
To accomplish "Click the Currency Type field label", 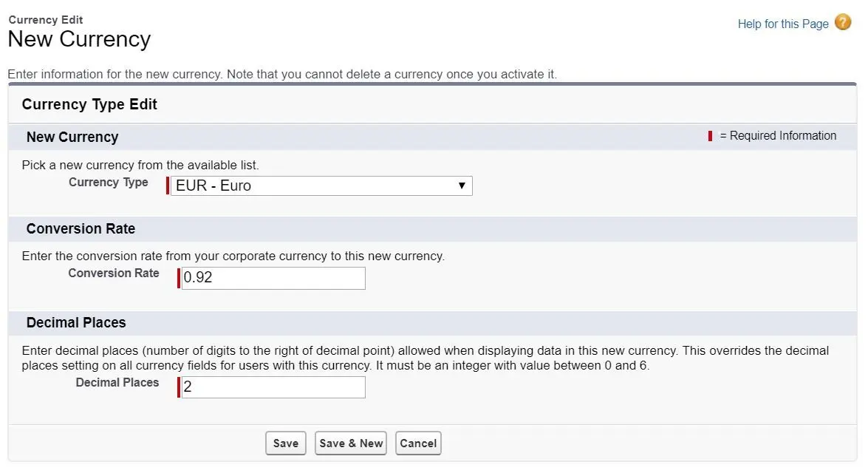I will click(108, 183).
